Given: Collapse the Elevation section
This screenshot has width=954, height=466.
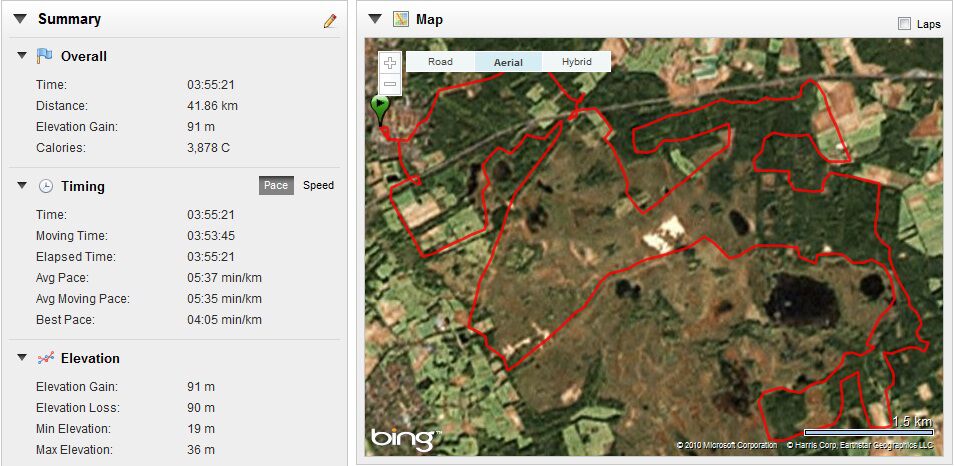Looking at the screenshot, I should [22, 358].
